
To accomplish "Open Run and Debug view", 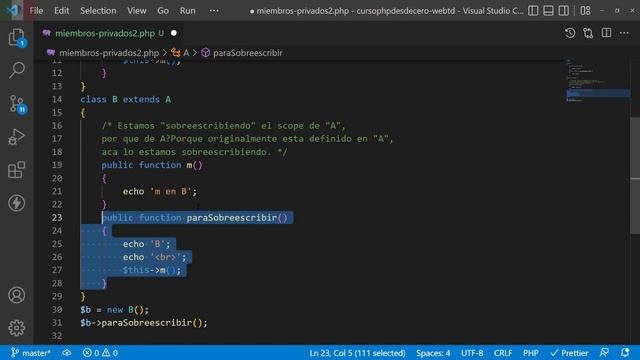I will tap(17, 137).
